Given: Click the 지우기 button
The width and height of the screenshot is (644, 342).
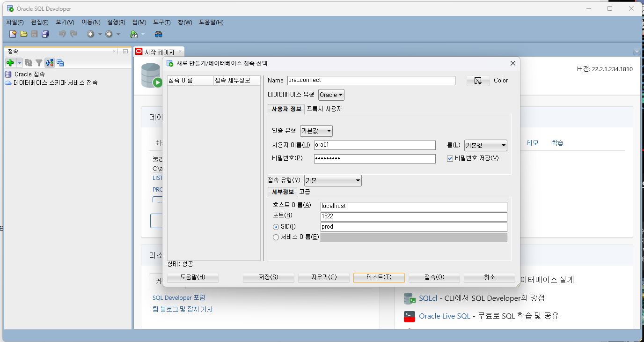Looking at the screenshot, I should coord(324,277).
